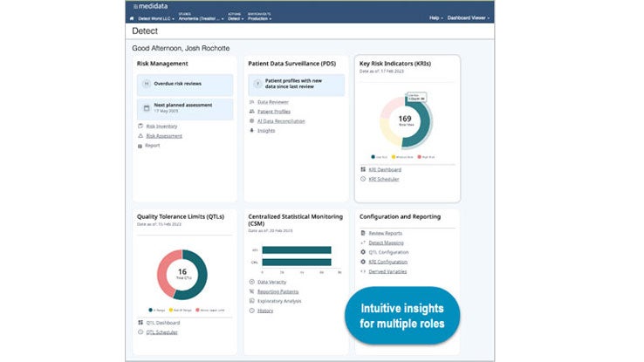Click the calendar icon beside Next planned assessment
This screenshot has width=644, height=362.
147,108
